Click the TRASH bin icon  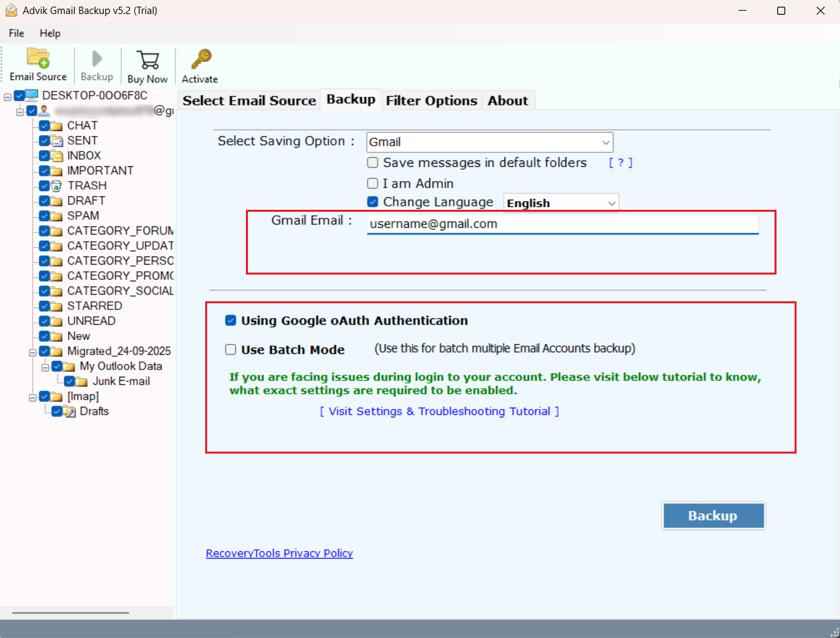(x=57, y=186)
